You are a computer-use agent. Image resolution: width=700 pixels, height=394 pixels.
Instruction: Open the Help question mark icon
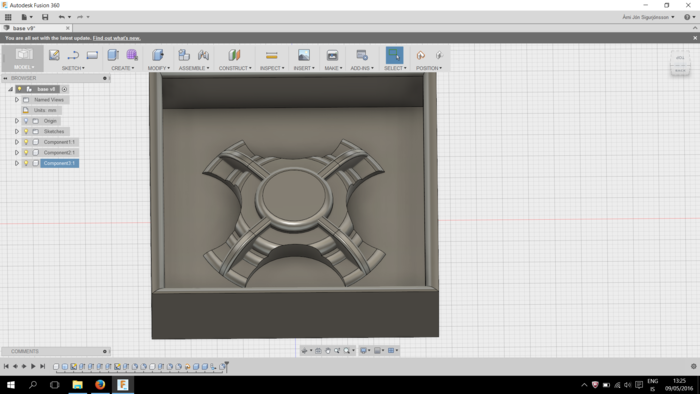pos(687,17)
